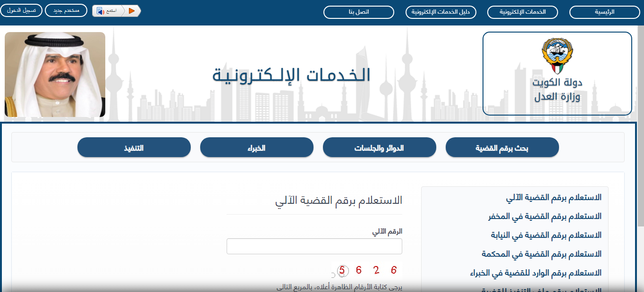Click الاستعلام برقم الوارد للقضية في الخبراء link
Viewport: 644px width, 292px height.
click(x=536, y=273)
